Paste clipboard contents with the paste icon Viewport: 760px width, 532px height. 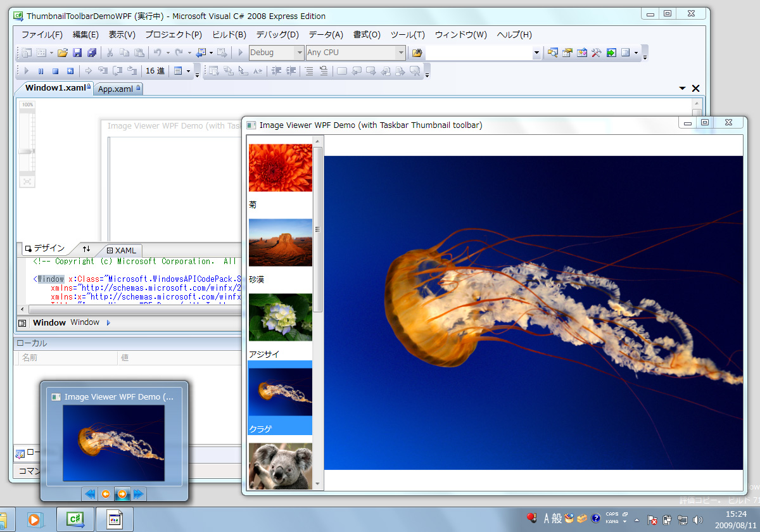click(139, 53)
